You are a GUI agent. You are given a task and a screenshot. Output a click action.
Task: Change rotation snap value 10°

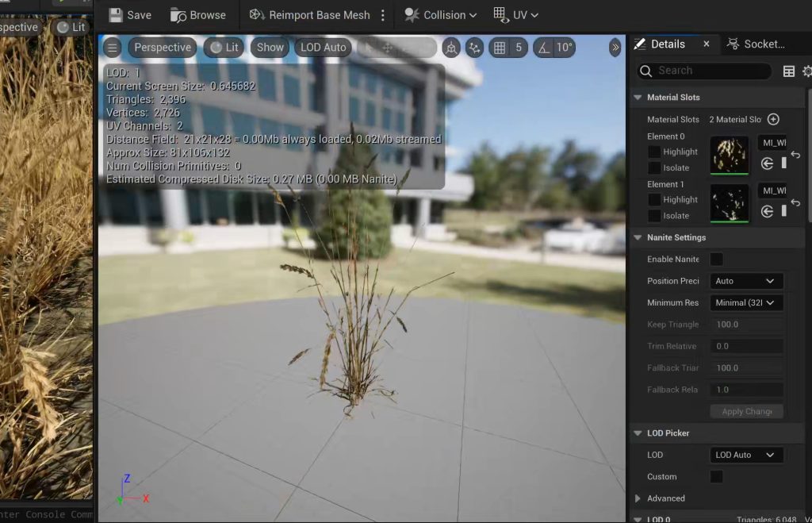pos(564,48)
